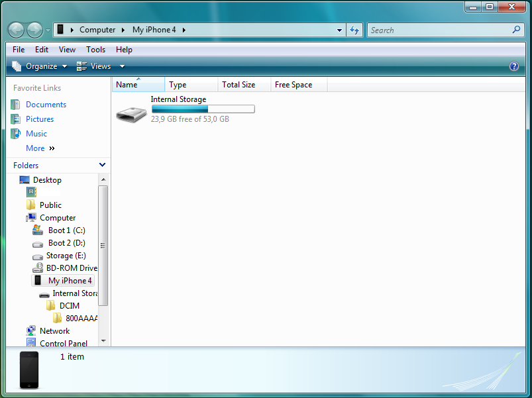Click the Folders pane header label

pos(26,165)
